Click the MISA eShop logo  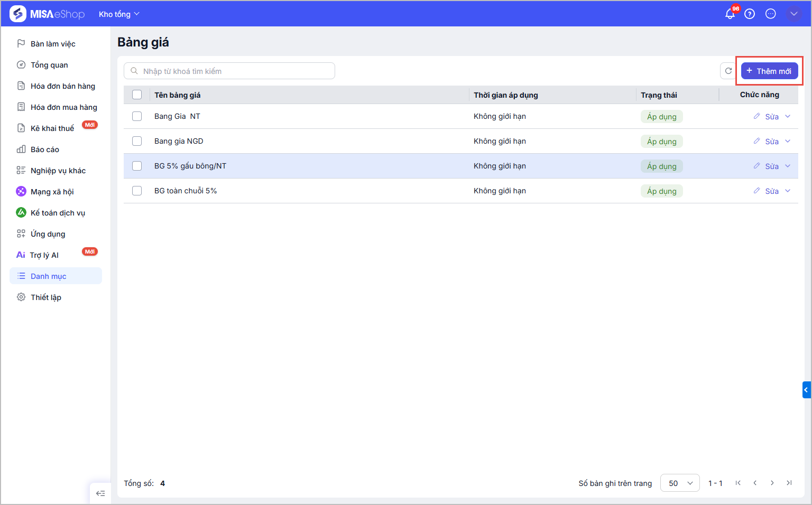coord(47,14)
